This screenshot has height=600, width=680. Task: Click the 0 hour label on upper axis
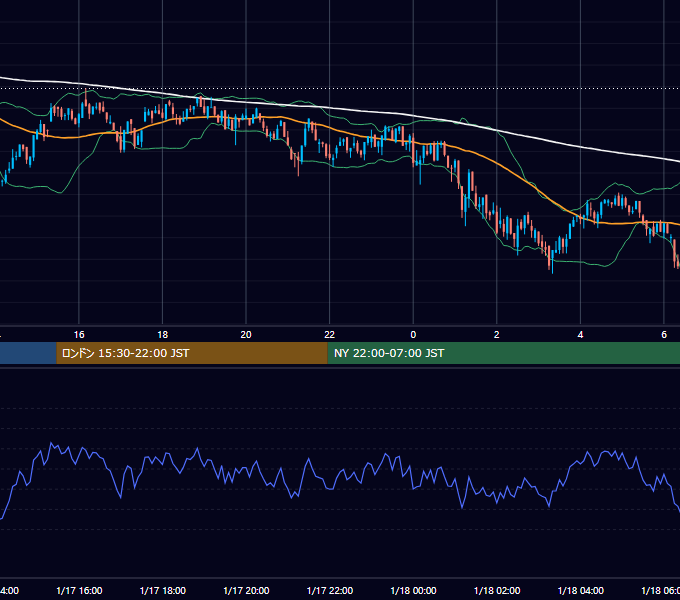coord(413,335)
